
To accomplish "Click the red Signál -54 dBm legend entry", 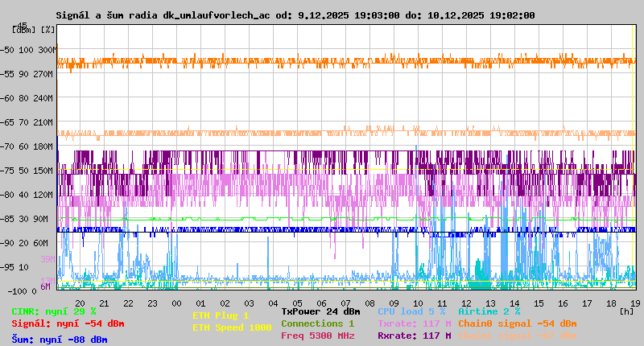I will pos(68,323).
